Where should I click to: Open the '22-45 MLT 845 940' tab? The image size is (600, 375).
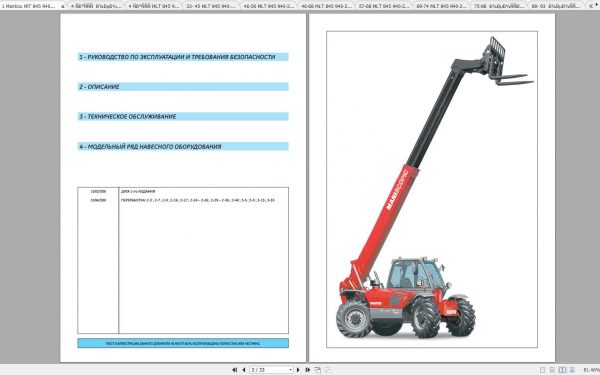211,6
